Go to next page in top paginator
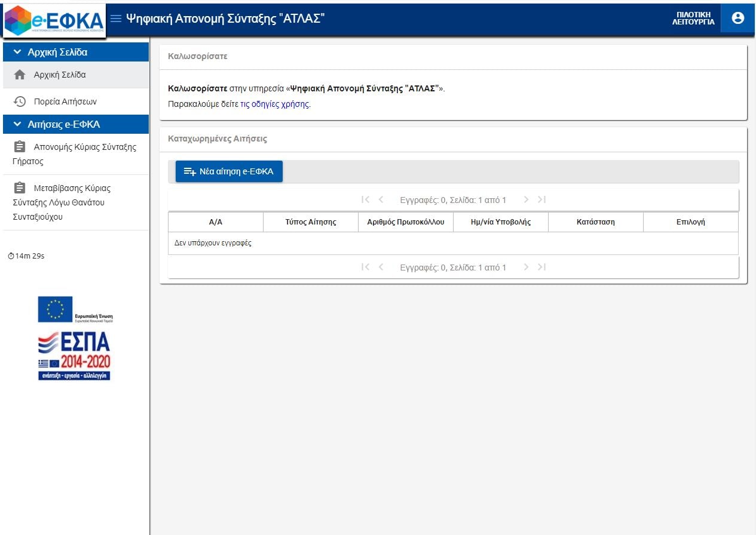 tap(527, 199)
